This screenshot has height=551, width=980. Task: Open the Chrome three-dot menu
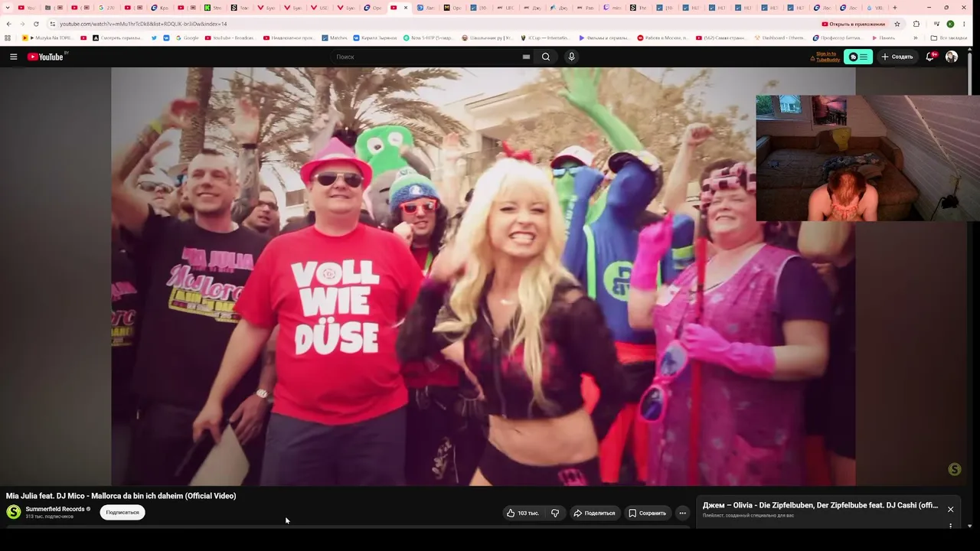tap(963, 24)
